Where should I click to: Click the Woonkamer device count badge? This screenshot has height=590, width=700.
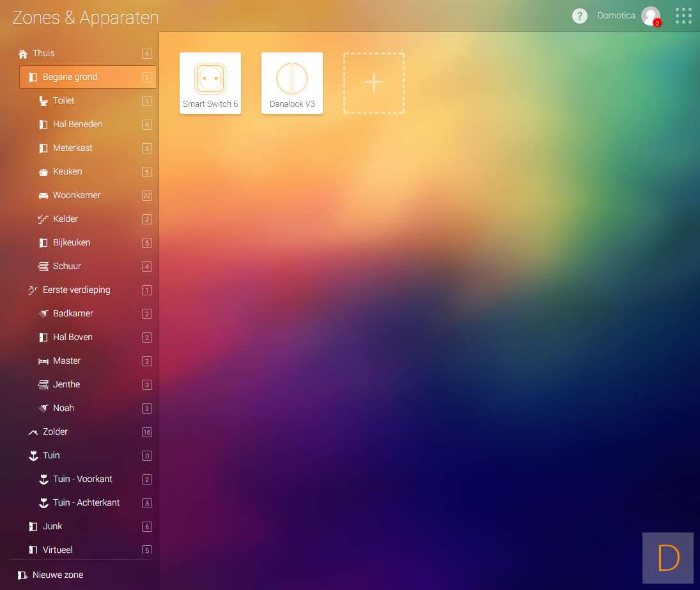[x=147, y=196]
